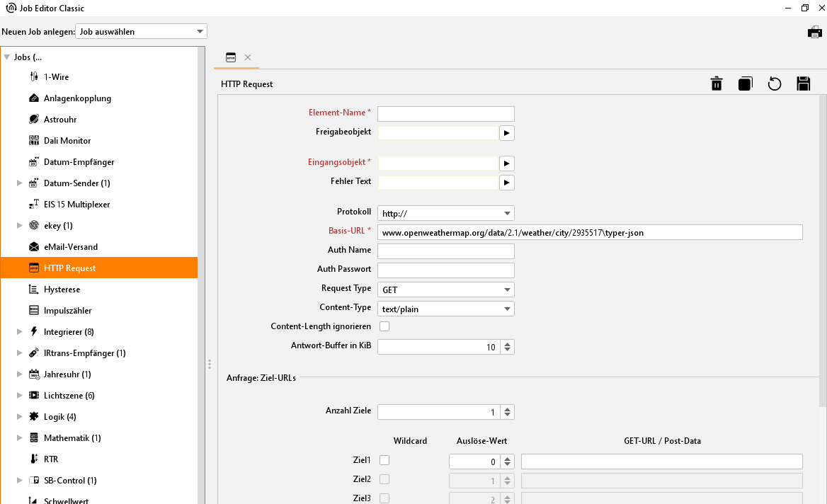The image size is (827, 504).
Task: Expand the Integrierer tree node
Action: tap(20, 332)
